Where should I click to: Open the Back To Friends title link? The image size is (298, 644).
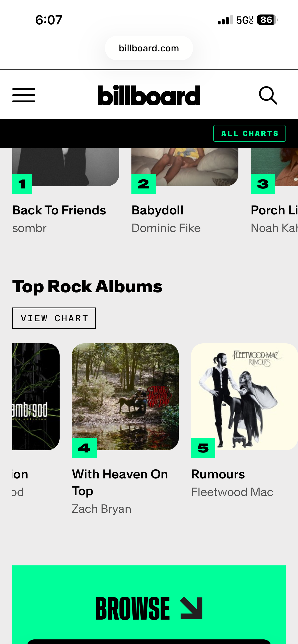(59, 210)
